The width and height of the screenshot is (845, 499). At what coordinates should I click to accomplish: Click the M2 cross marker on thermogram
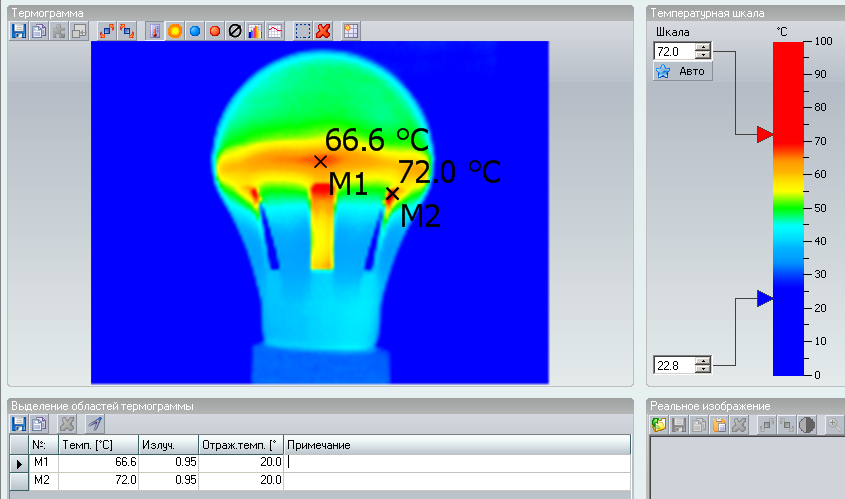[392, 193]
